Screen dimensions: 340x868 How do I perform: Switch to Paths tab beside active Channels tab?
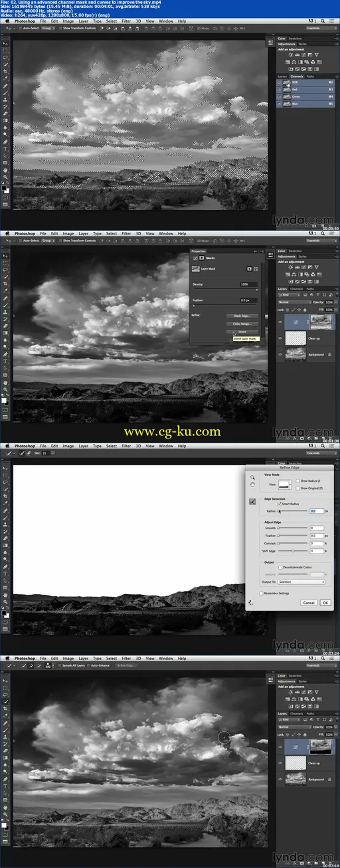311,76
